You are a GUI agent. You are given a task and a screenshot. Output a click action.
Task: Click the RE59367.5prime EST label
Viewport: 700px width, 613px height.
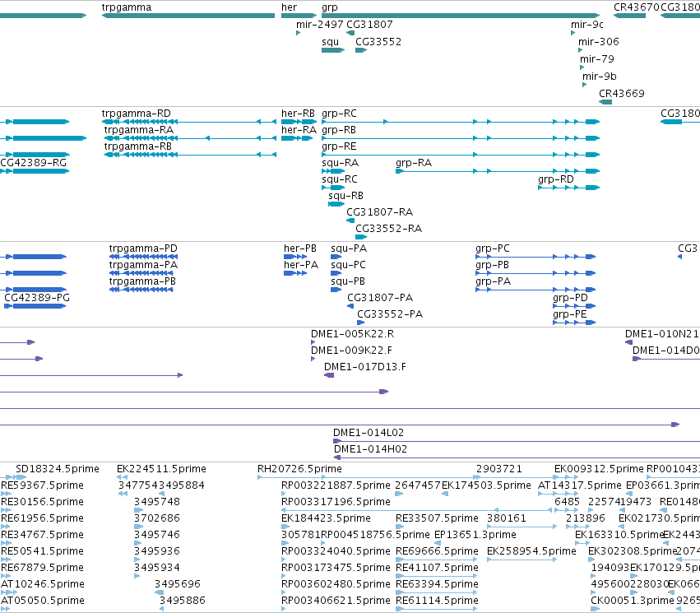[x=43, y=485]
